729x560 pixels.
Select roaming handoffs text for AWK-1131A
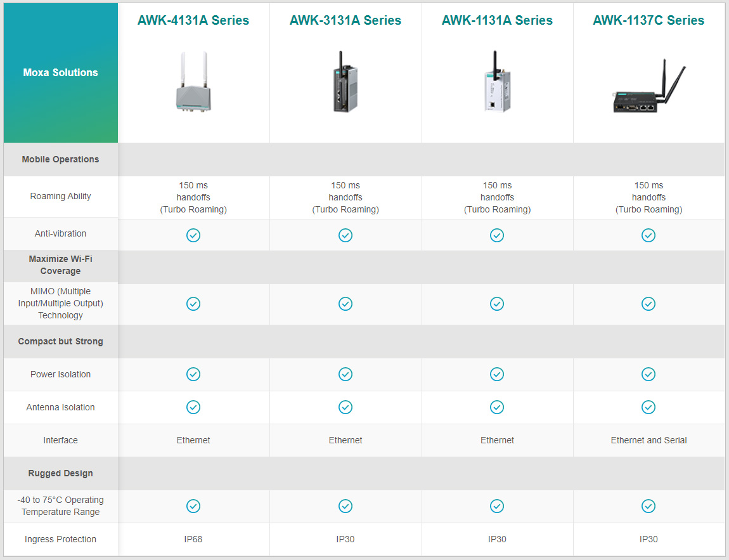point(497,197)
